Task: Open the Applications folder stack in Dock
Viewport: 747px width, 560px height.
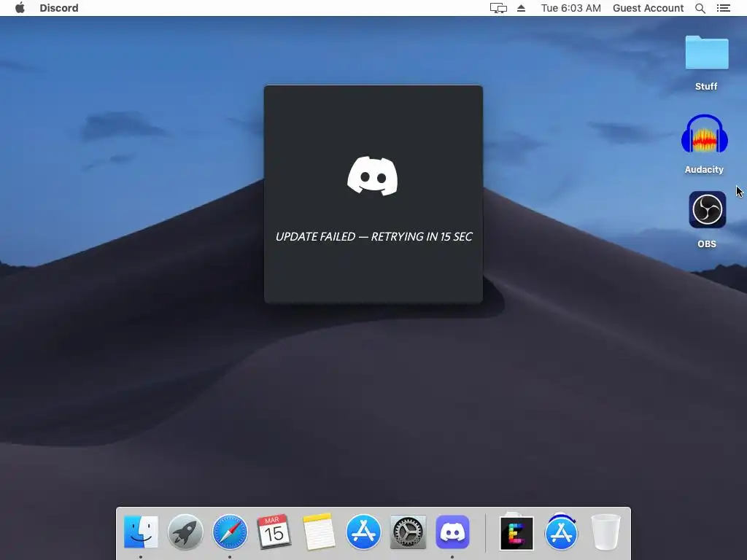Action: pos(561,532)
